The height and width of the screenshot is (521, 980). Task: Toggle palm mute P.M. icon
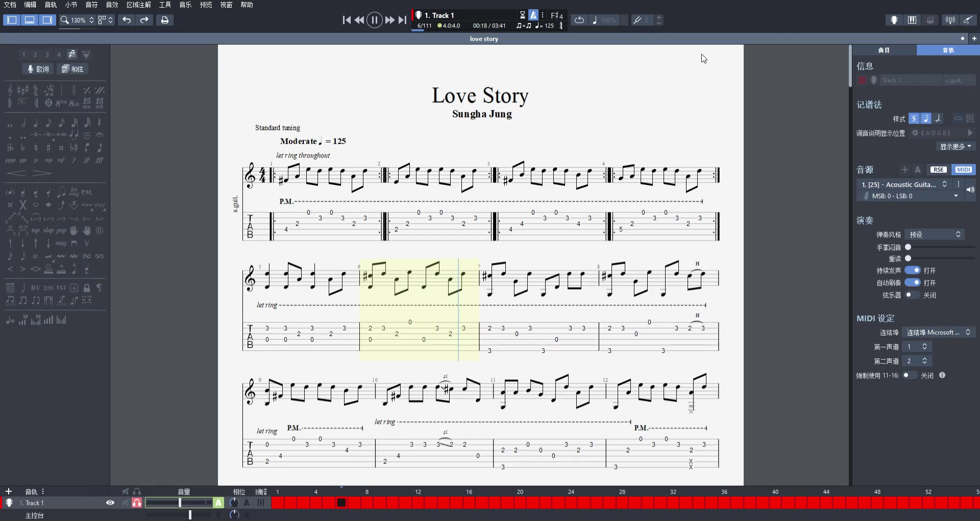(87, 192)
